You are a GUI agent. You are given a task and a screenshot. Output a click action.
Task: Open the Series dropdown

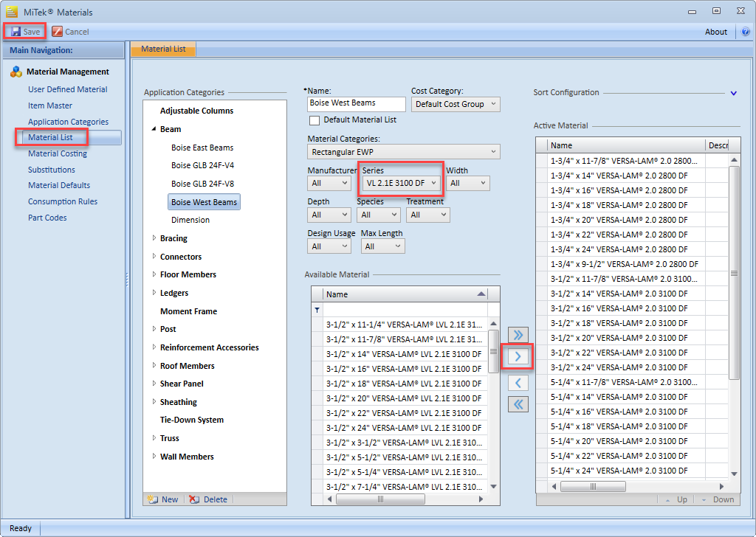pyautogui.click(x=401, y=183)
